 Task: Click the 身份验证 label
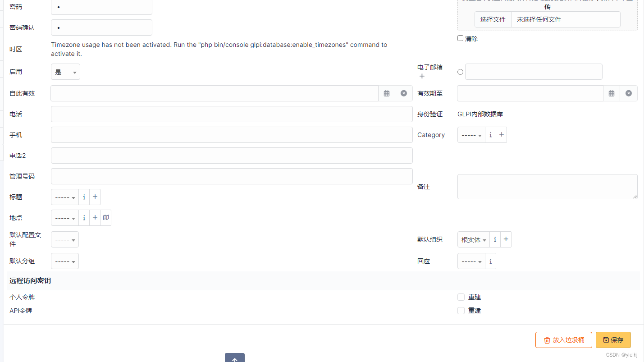click(x=430, y=114)
